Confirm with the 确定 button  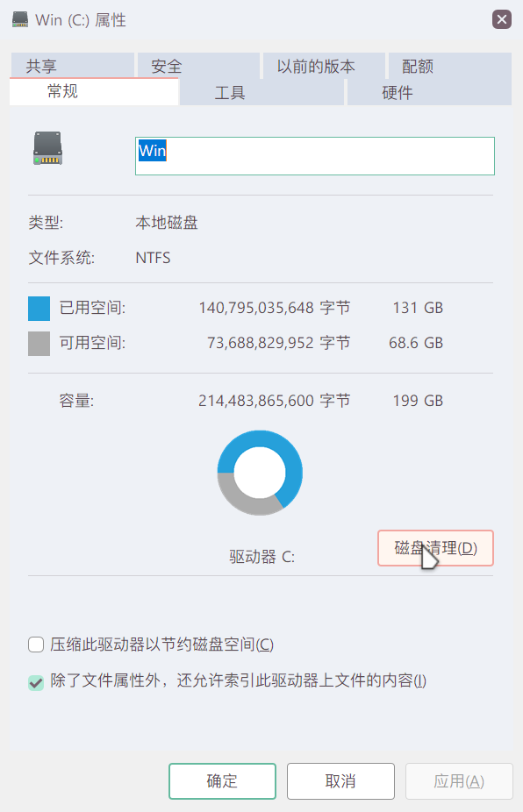[x=222, y=781]
